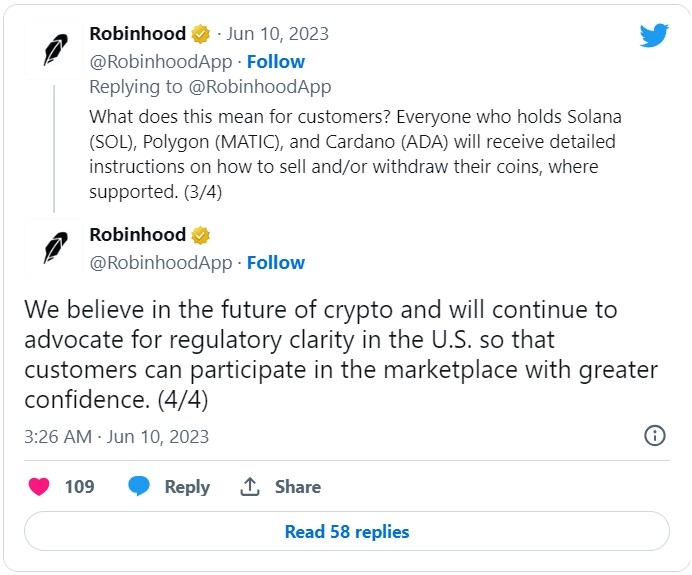This screenshot has width=692, height=575.
Task: Click the Reply label
Action: pos(187,487)
